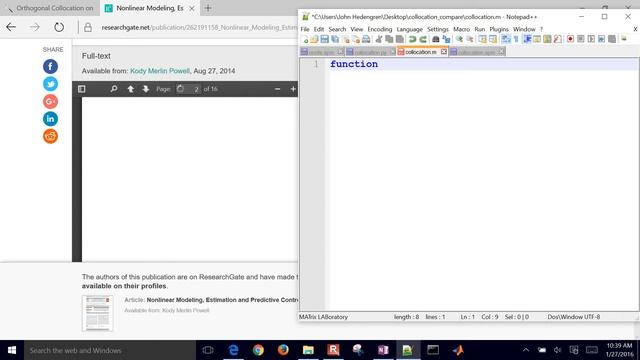
Task: Go to previous PDF page arrow
Action: click(131, 89)
